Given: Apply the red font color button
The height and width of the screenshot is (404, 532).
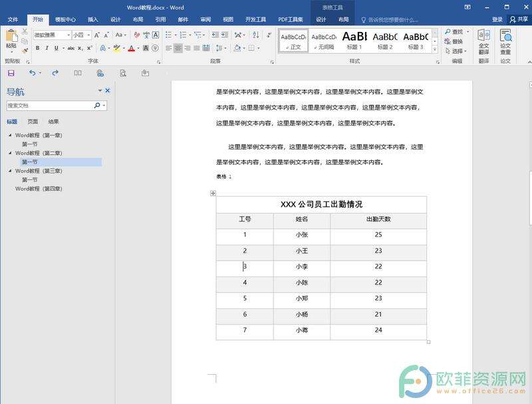Looking at the screenshot, I should [x=131, y=48].
